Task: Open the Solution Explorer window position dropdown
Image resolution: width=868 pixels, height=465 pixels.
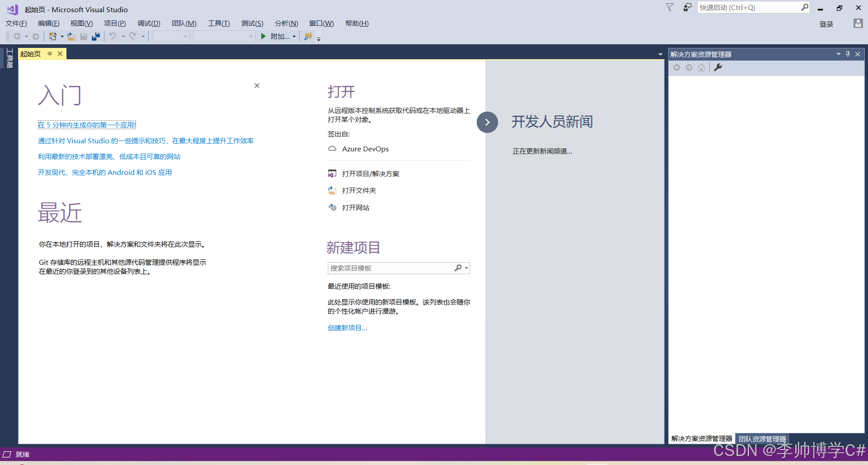Action: (838, 54)
